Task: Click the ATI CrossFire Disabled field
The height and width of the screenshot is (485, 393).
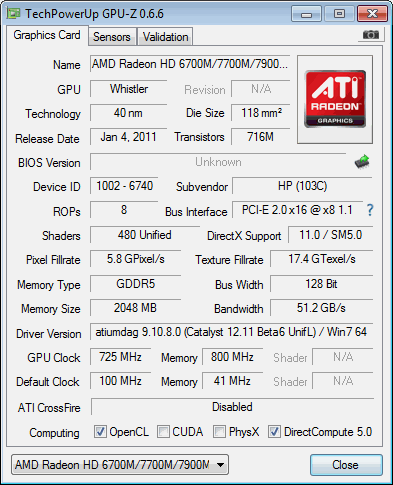Action: [x=232, y=407]
